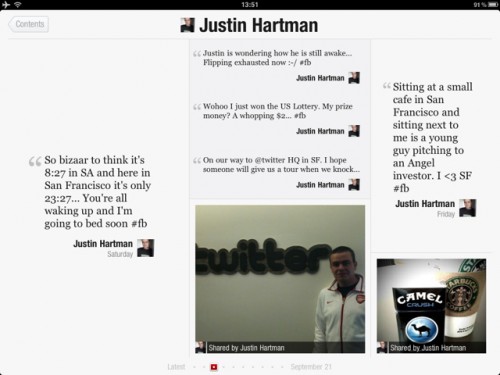Tap avatar under 'US Lottery' post
The image size is (500, 375).
(354, 131)
